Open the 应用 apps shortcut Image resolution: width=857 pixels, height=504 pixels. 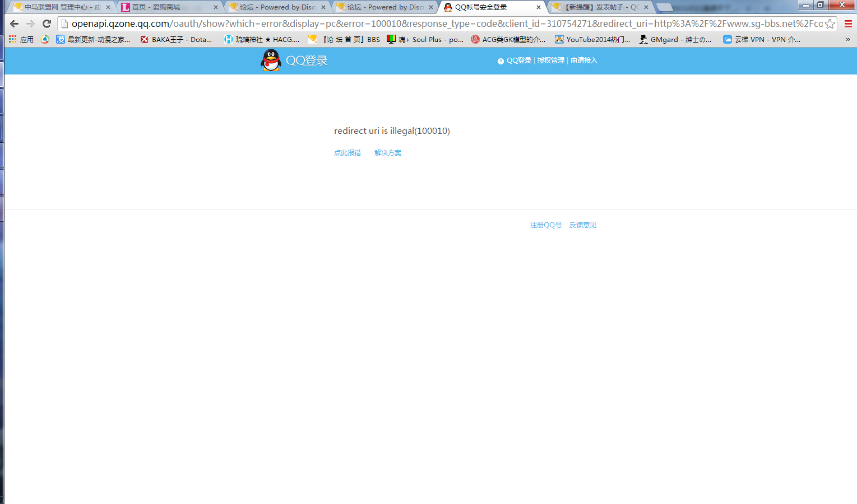tap(21, 40)
